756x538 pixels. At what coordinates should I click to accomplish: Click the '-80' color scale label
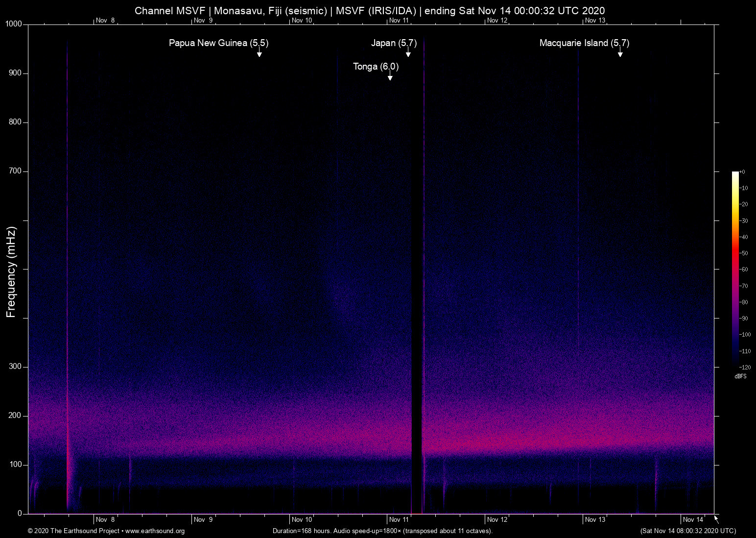coord(743,302)
